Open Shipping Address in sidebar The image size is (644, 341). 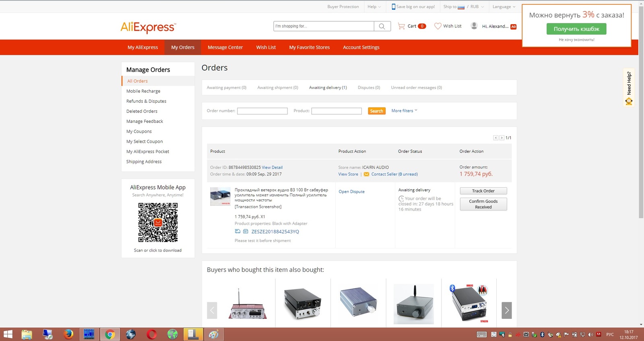point(144,162)
